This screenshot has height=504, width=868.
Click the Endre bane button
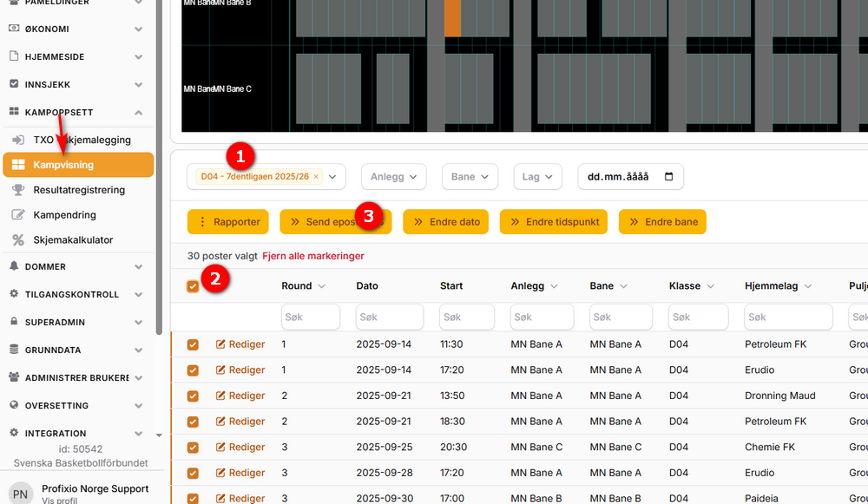(662, 222)
